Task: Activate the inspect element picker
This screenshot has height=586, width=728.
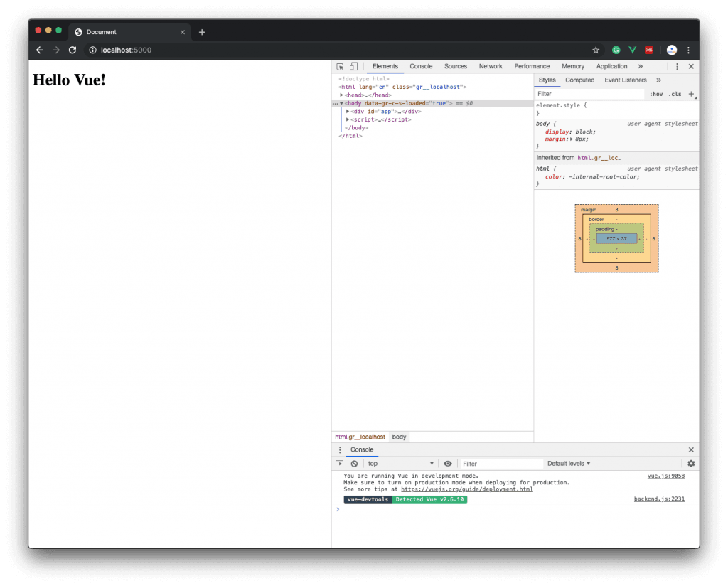Action: tap(340, 66)
